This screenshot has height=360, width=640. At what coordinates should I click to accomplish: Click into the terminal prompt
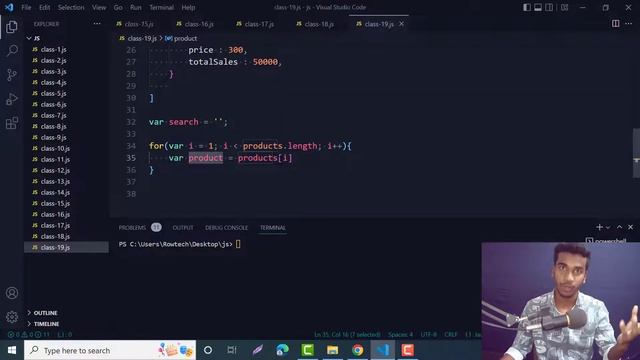click(x=238, y=244)
